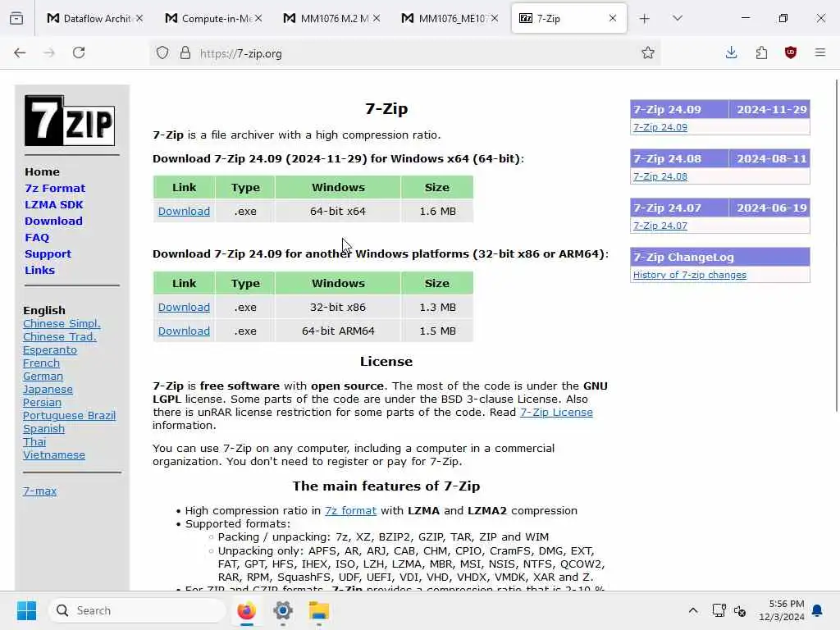Open the LZMA SDK sidebar link

[53, 204]
